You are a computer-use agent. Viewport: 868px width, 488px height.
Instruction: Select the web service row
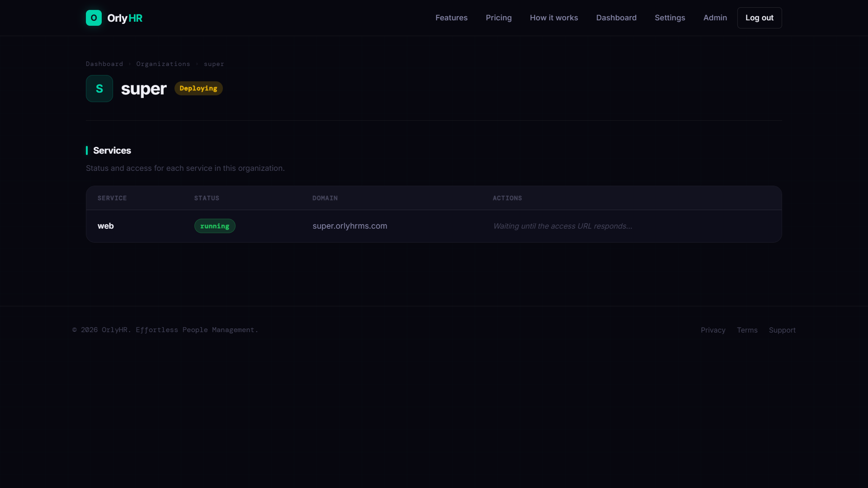coord(105,226)
